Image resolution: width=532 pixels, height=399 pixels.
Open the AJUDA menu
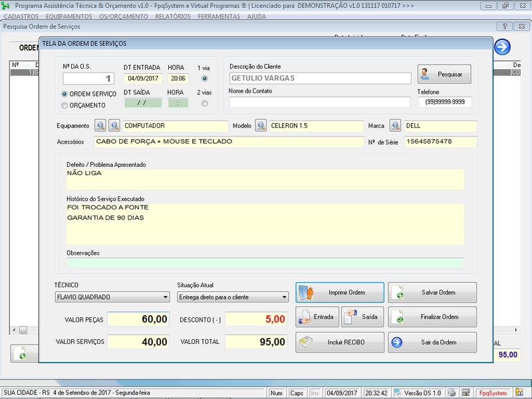(x=257, y=16)
